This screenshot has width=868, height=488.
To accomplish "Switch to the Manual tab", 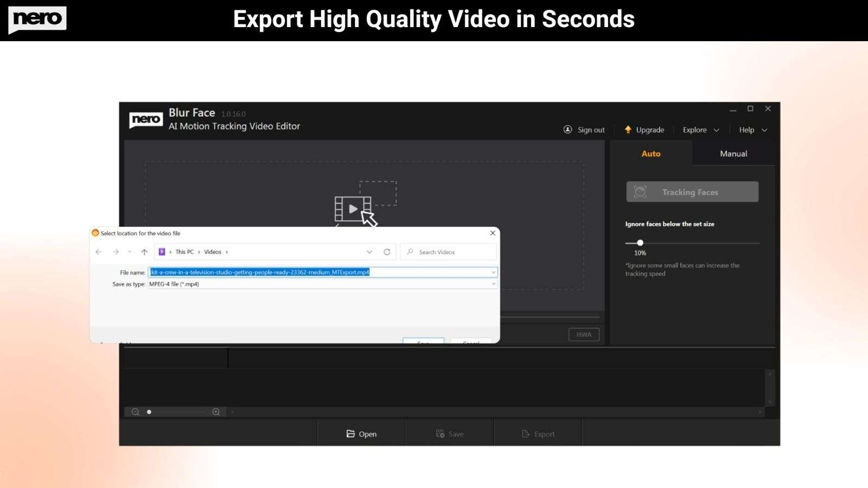I will click(x=733, y=153).
